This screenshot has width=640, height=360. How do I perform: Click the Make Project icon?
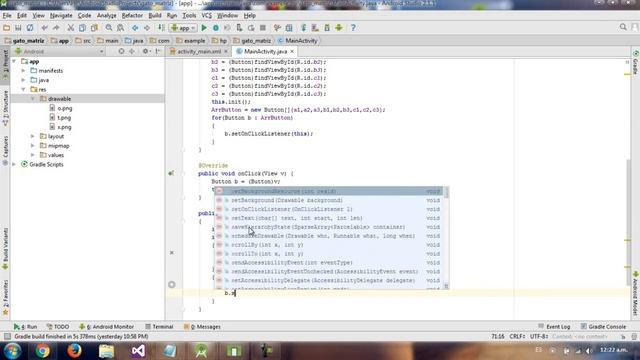point(161,28)
